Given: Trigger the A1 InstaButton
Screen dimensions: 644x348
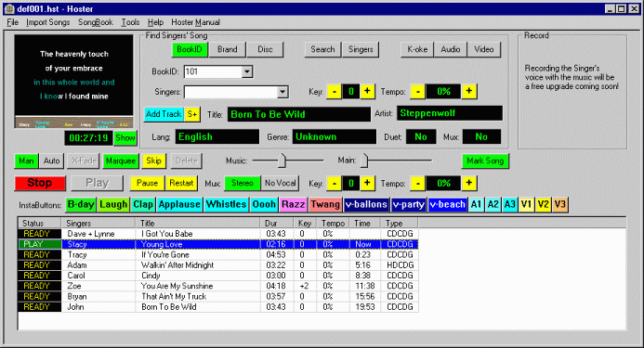Looking at the screenshot, I should (476, 205).
